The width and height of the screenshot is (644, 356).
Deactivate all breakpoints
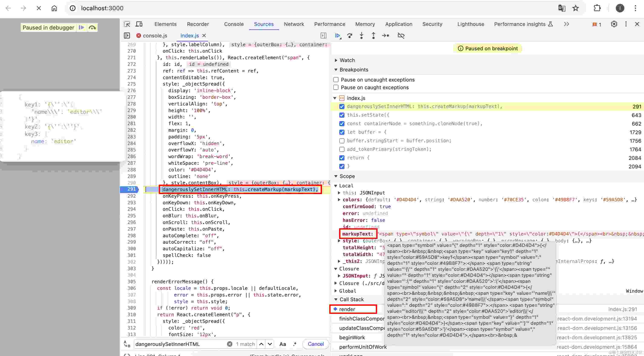(x=401, y=36)
